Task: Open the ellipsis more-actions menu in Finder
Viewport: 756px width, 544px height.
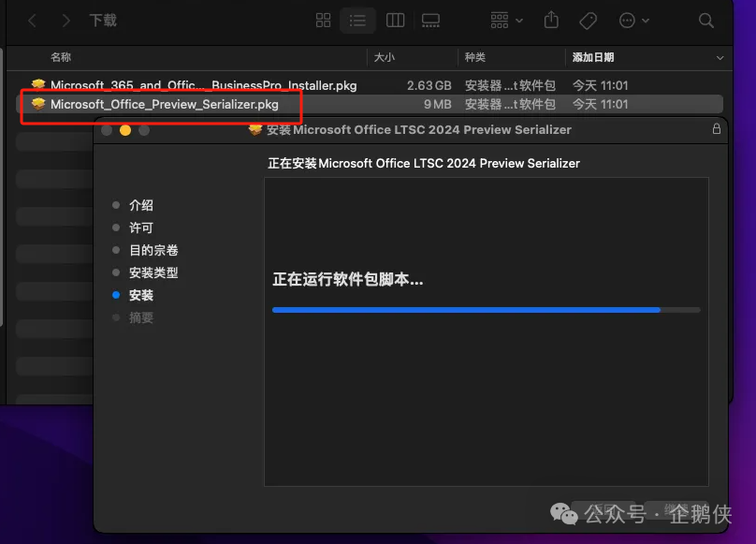Action: pyautogui.click(x=633, y=21)
